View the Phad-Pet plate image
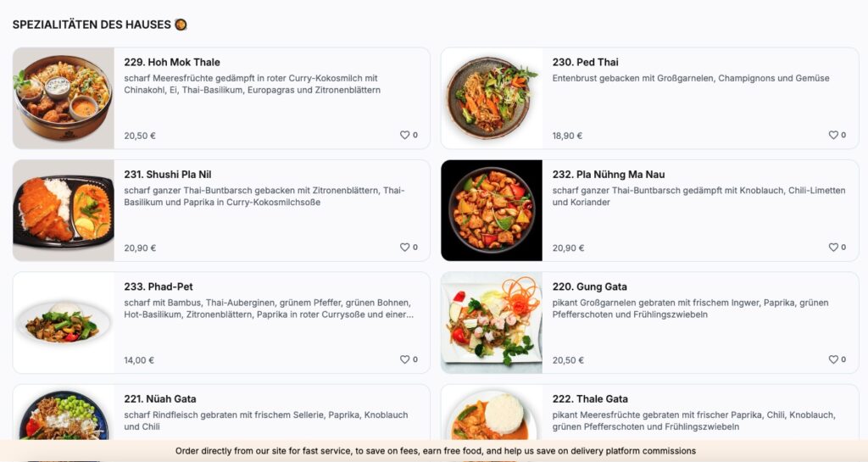The width and height of the screenshot is (868, 462). [x=64, y=323]
